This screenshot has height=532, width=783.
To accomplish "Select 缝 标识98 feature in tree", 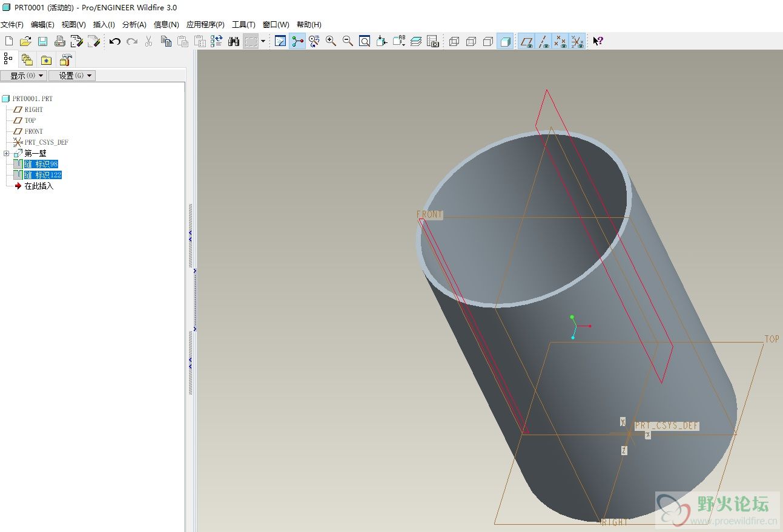I will pos(41,164).
